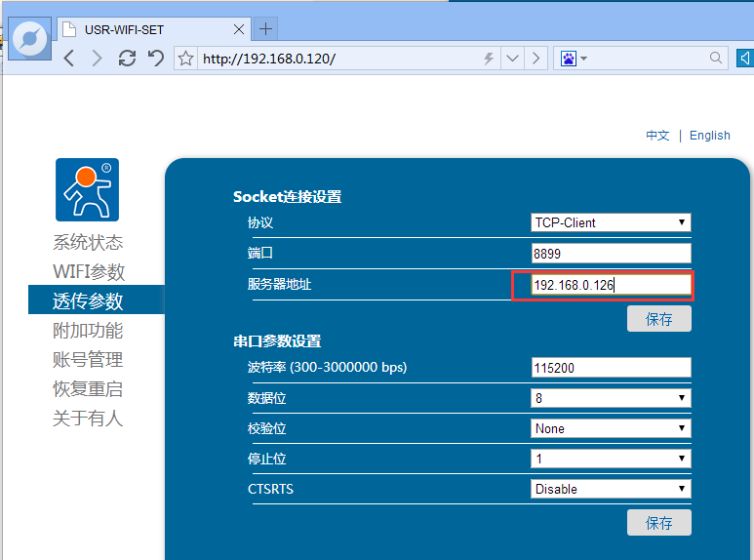This screenshot has width=754, height=560.
Task: Expand the 数据位 dropdown
Action: click(x=611, y=398)
